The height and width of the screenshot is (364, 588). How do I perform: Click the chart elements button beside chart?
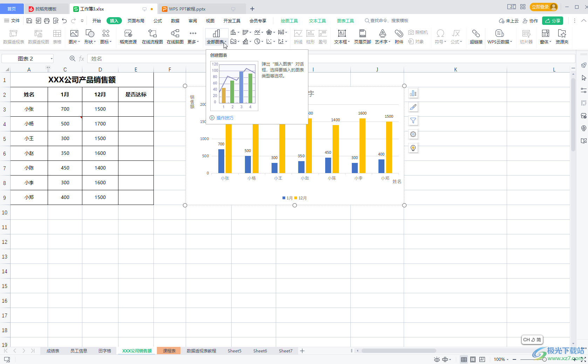[413, 94]
